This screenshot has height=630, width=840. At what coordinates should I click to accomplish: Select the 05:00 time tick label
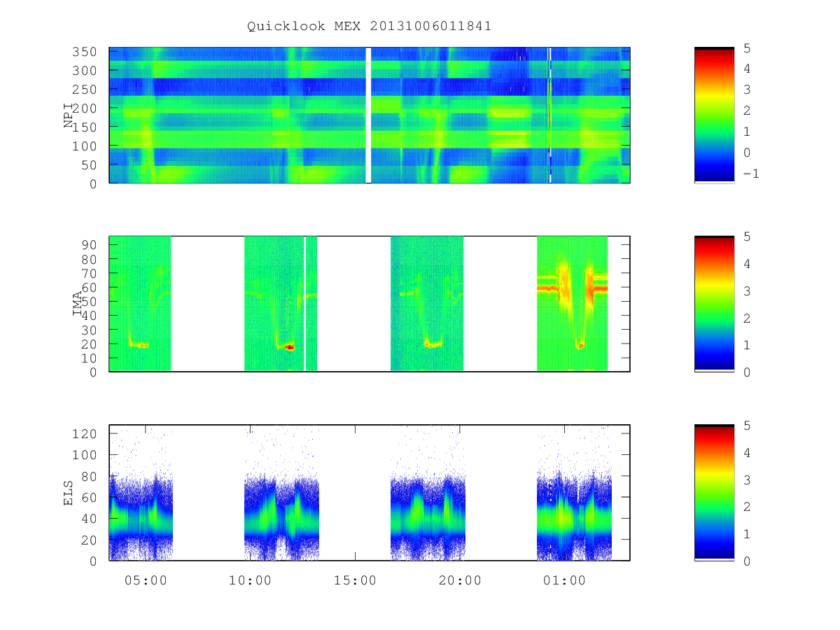click(x=146, y=580)
